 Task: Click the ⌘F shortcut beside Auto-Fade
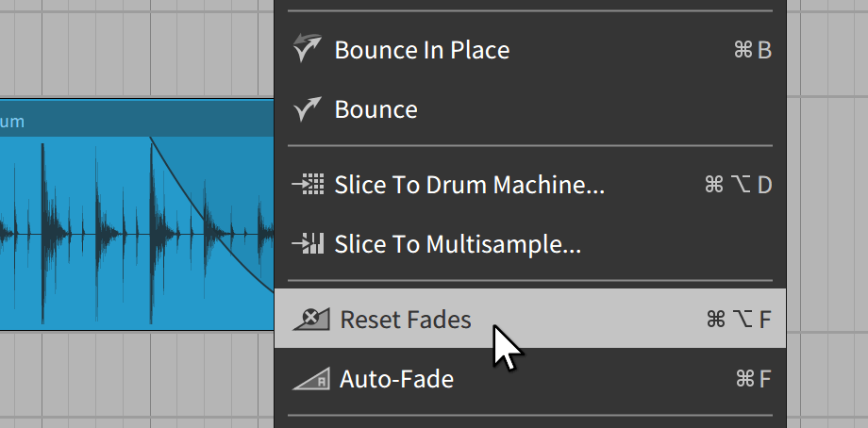(x=753, y=380)
